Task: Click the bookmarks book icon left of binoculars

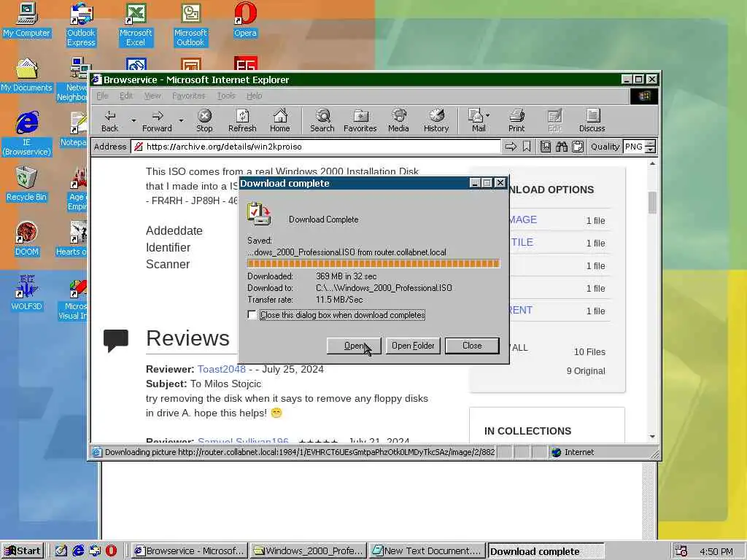Action: (546, 147)
